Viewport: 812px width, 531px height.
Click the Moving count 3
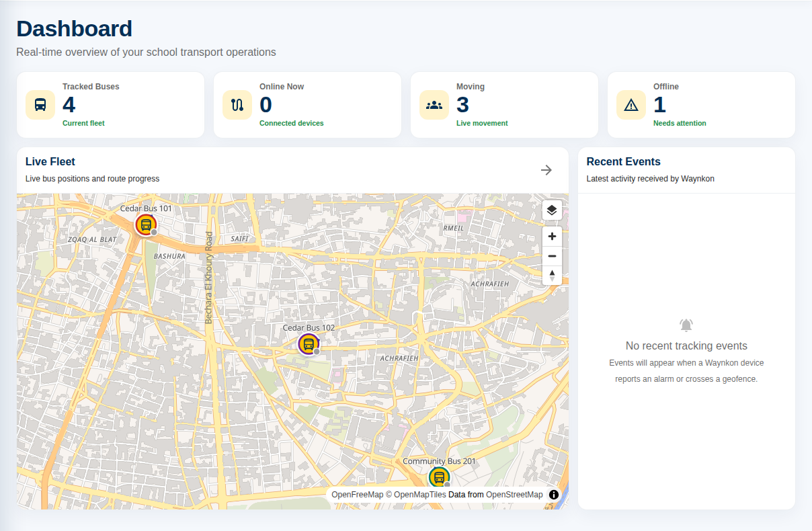[463, 105]
